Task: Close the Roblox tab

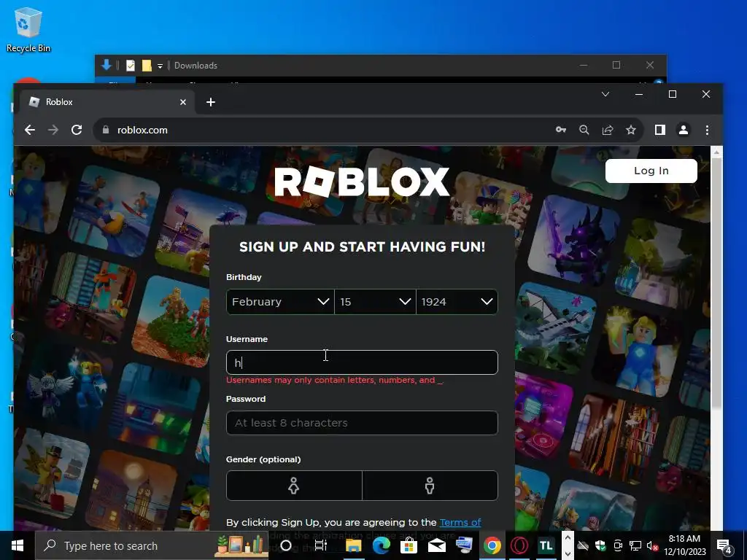Action: point(183,102)
